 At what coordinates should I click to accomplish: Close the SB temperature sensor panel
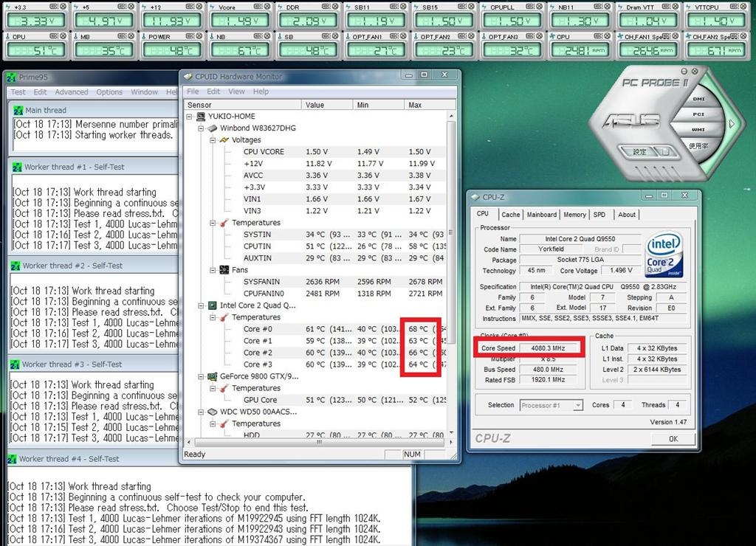336,36
